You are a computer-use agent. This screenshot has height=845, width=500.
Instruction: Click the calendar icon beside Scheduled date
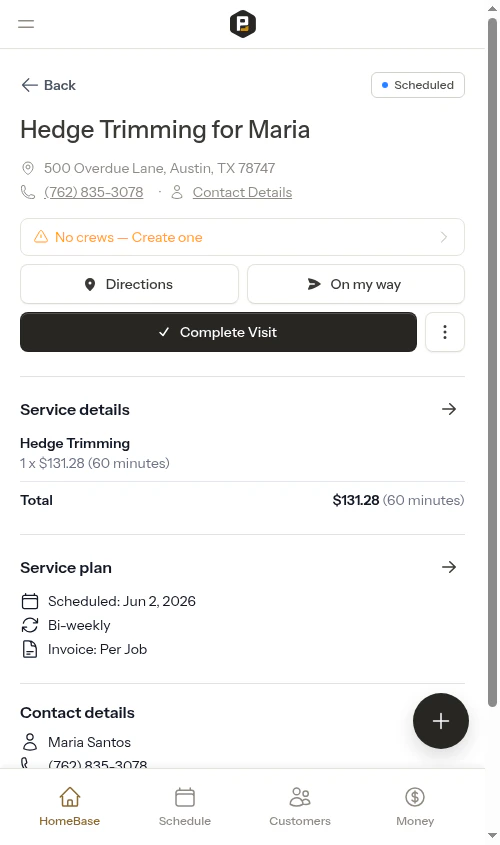pos(30,601)
